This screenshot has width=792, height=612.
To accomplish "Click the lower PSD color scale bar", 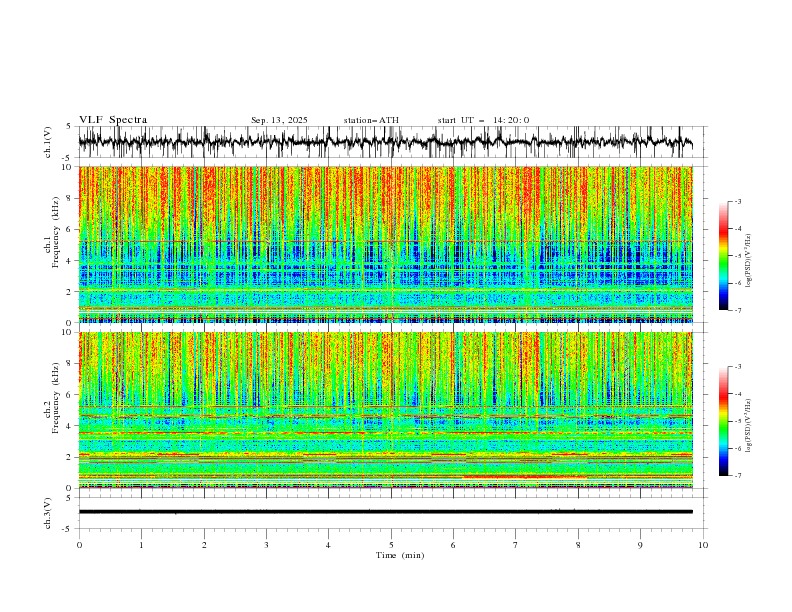I will coord(723,421).
